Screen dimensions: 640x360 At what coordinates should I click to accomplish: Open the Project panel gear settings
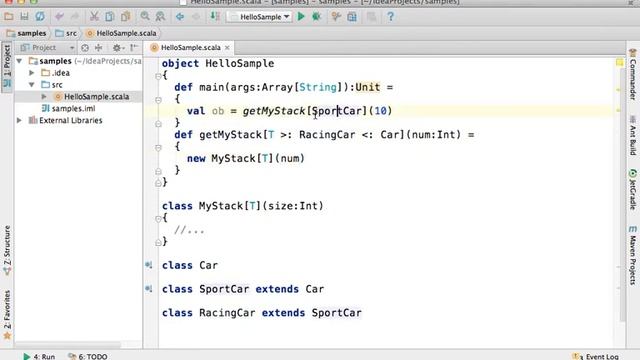tap(118, 48)
